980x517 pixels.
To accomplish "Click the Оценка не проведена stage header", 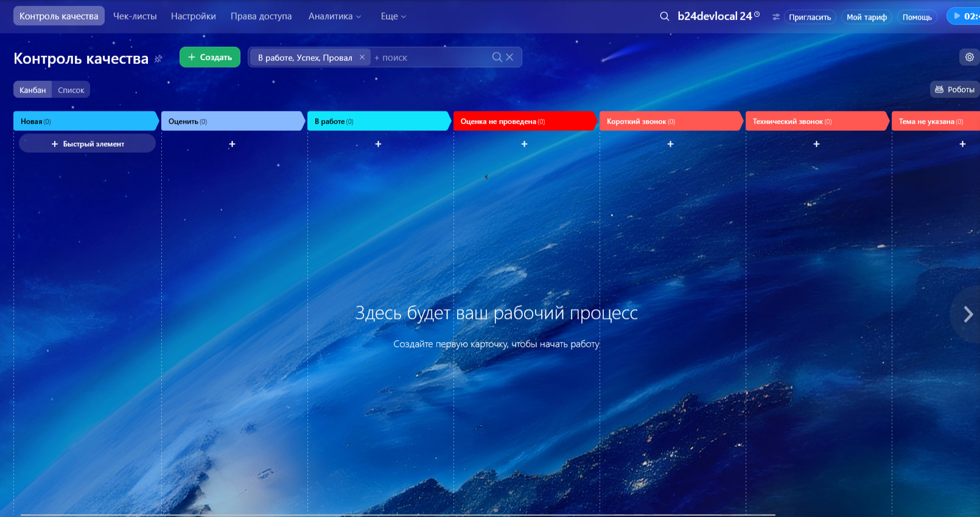I will click(525, 121).
